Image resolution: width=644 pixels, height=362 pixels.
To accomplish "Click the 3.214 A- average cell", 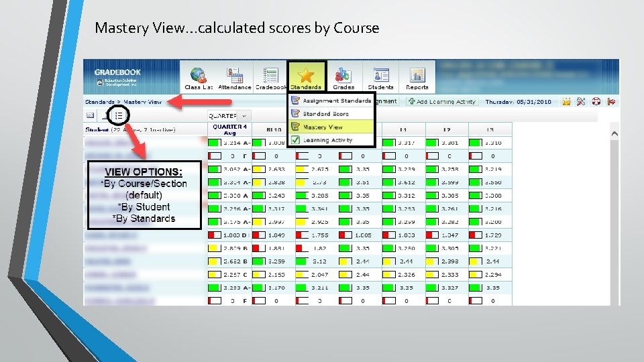I will click(x=229, y=143).
